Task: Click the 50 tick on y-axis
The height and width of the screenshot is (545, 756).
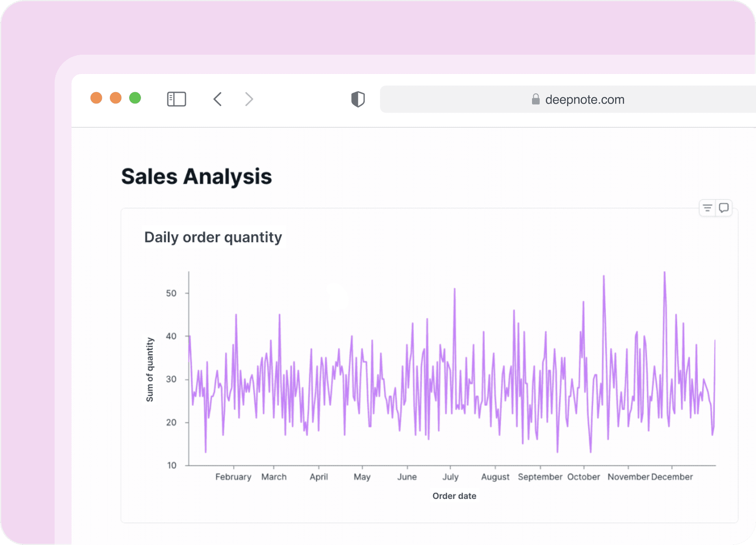Action: [x=171, y=293]
